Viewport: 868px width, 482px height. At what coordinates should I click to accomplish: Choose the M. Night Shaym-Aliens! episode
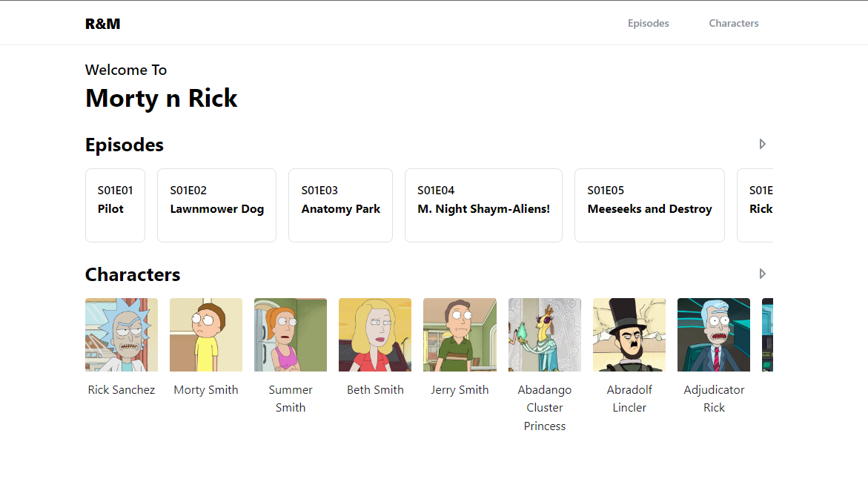[483, 205]
